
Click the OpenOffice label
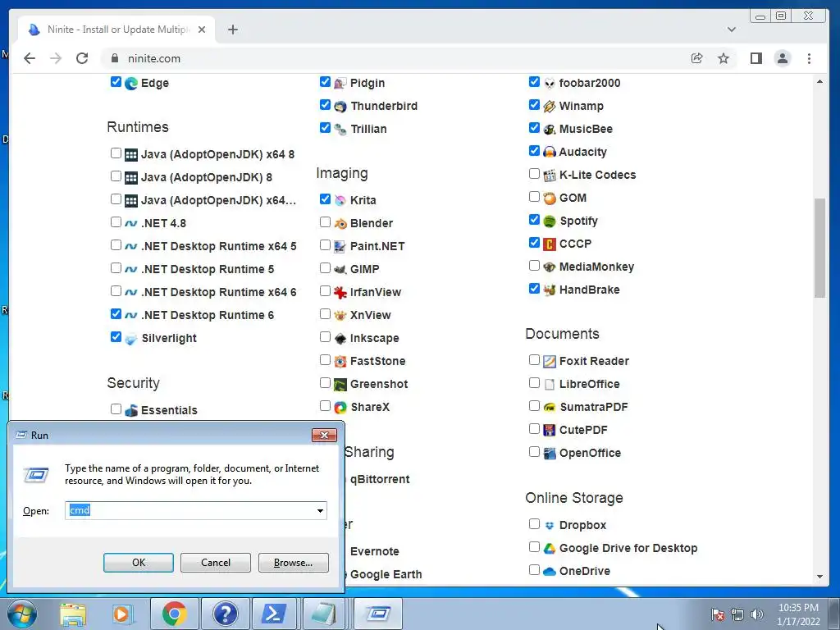pyautogui.click(x=590, y=453)
